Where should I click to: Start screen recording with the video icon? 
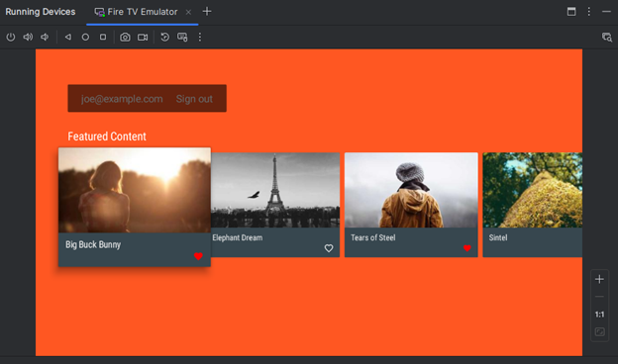(x=143, y=37)
